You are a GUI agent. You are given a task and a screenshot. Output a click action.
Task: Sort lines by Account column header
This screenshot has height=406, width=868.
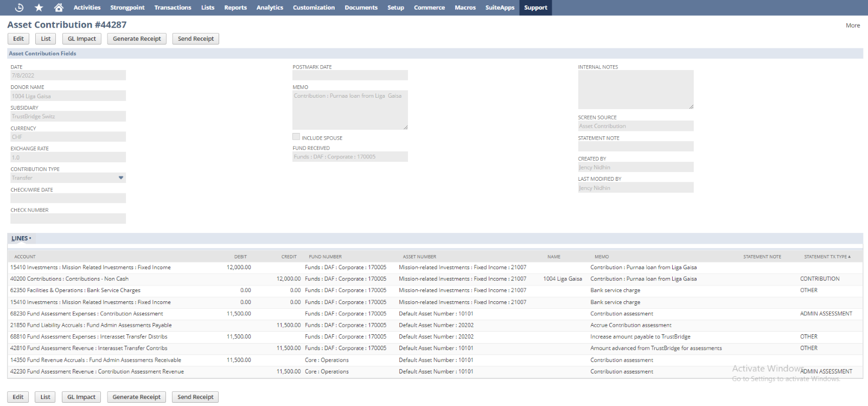pyautogui.click(x=25, y=257)
